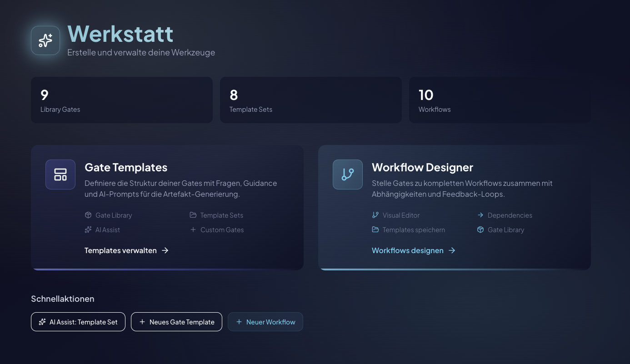
Task: Create a Neuer Workflow
Action: point(265,322)
